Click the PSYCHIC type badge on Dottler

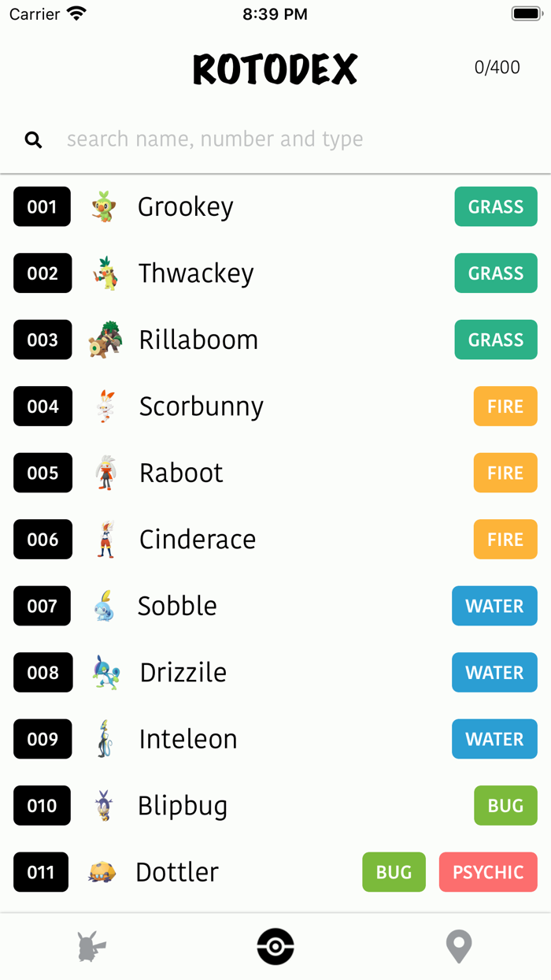click(487, 872)
